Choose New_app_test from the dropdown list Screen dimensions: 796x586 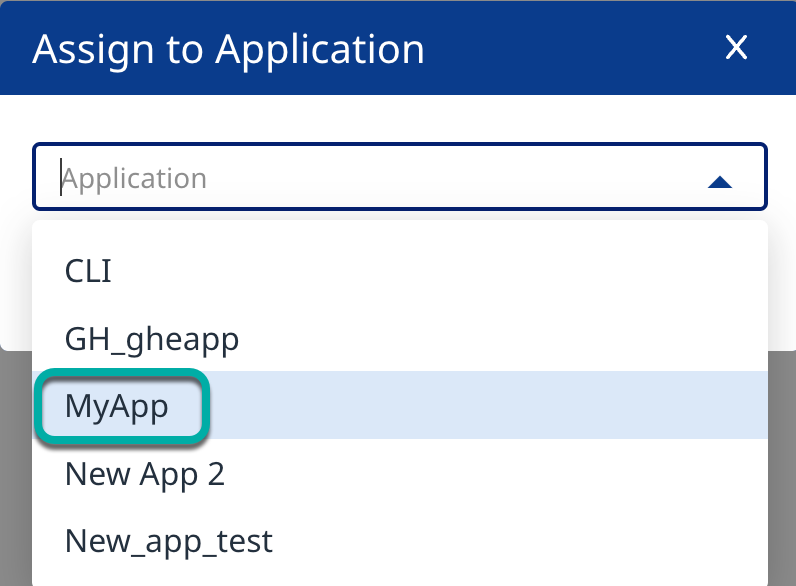(x=169, y=541)
